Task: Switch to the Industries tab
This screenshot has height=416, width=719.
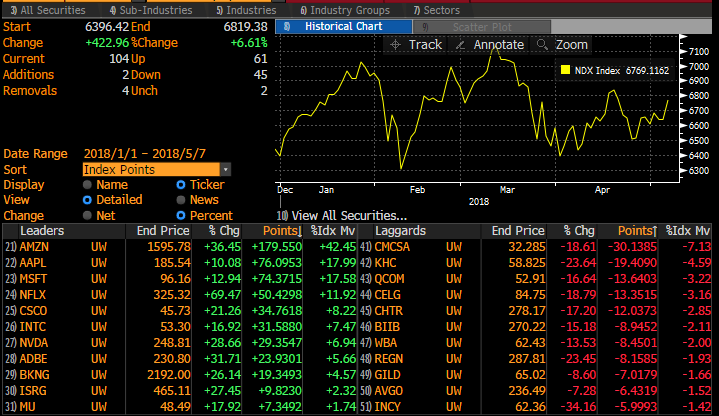Action: (x=246, y=10)
